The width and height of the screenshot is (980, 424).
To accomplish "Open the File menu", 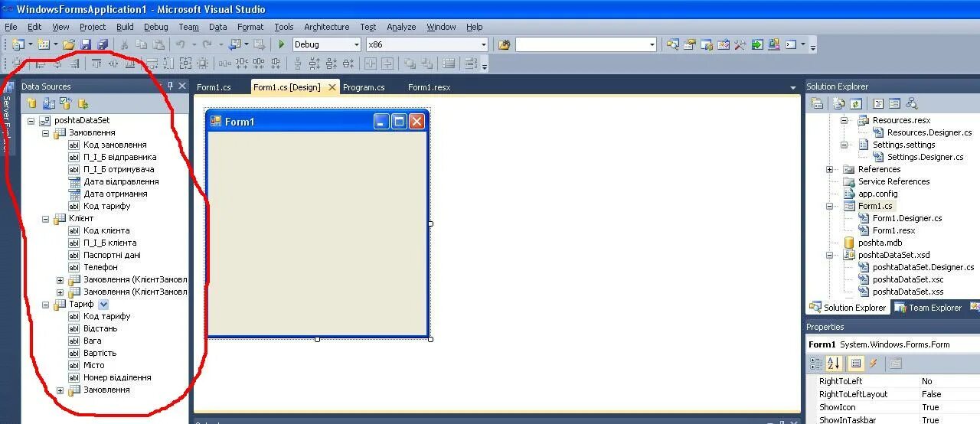I will coord(11,27).
